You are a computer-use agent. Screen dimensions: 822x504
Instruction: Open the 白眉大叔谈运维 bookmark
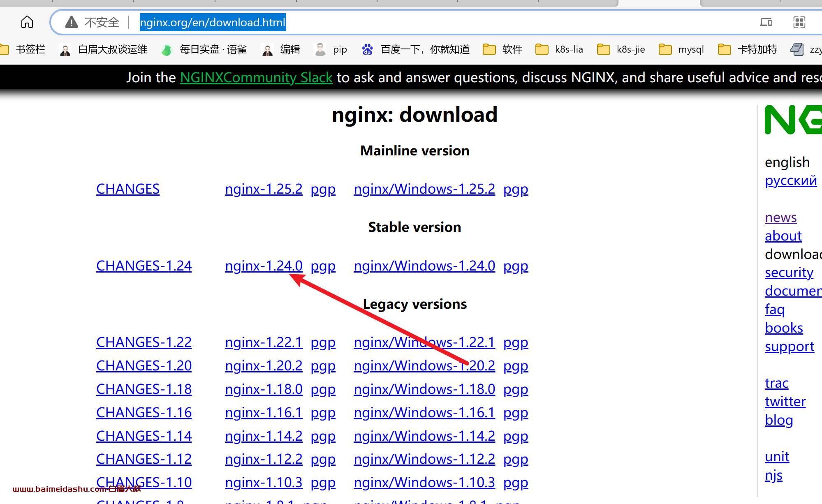coord(104,49)
